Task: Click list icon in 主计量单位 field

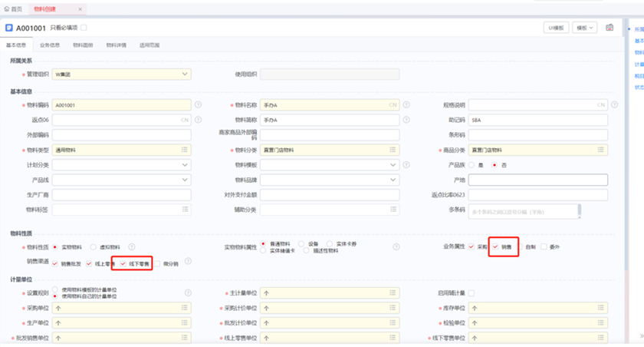Action: [393, 293]
